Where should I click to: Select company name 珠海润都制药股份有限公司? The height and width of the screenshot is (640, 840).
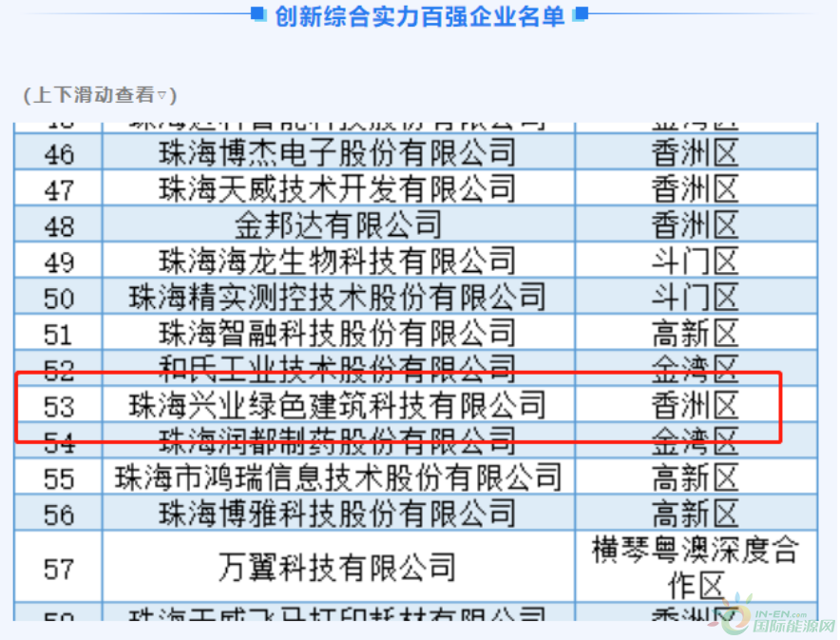click(x=337, y=441)
